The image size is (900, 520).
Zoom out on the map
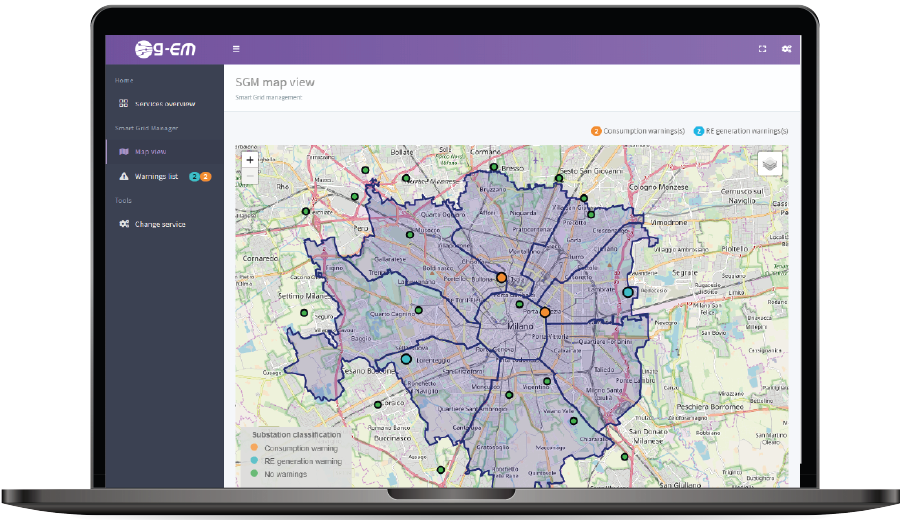pyautogui.click(x=250, y=176)
